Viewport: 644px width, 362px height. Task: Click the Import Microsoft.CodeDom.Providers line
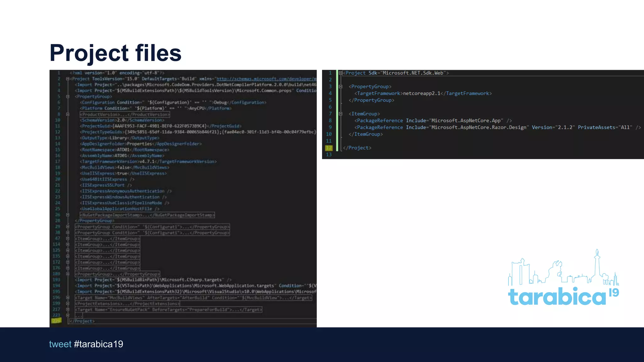tap(196, 85)
